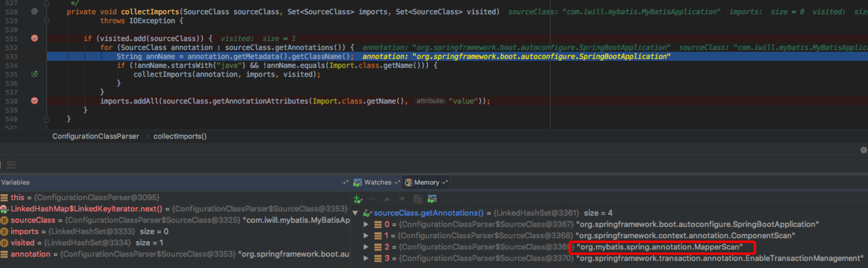Click the show watches glasses toolbar icon
This screenshot has width=868, height=268.
432,199
